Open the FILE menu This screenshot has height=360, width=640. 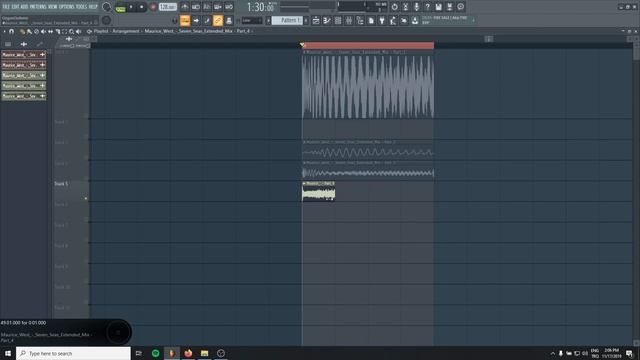tap(6, 7)
